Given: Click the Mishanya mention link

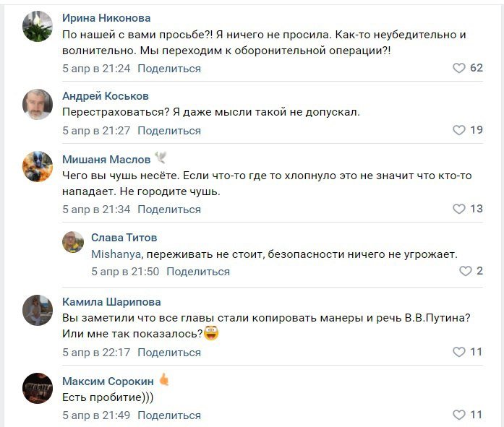Looking at the screenshot, I should tap(116, 254).
